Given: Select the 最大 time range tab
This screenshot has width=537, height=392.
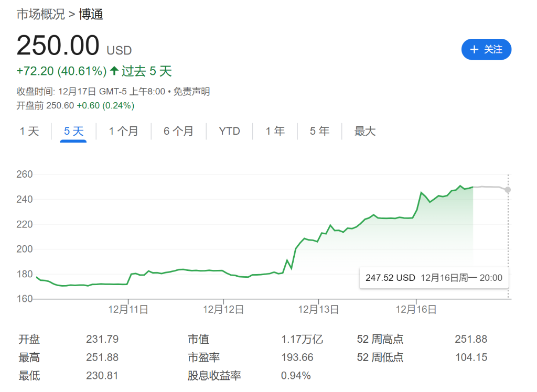Looking at the screenshot, I should [364, 132].
